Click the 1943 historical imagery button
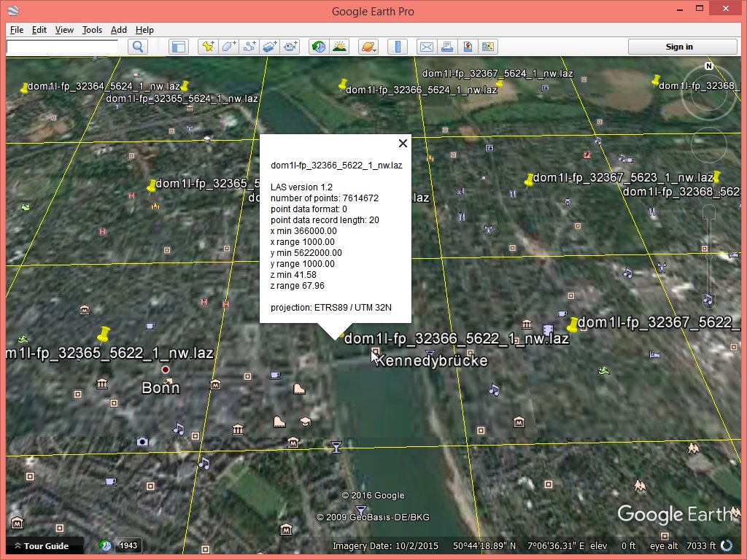Viewport: 747px width, 560px height. click(128, 545)
